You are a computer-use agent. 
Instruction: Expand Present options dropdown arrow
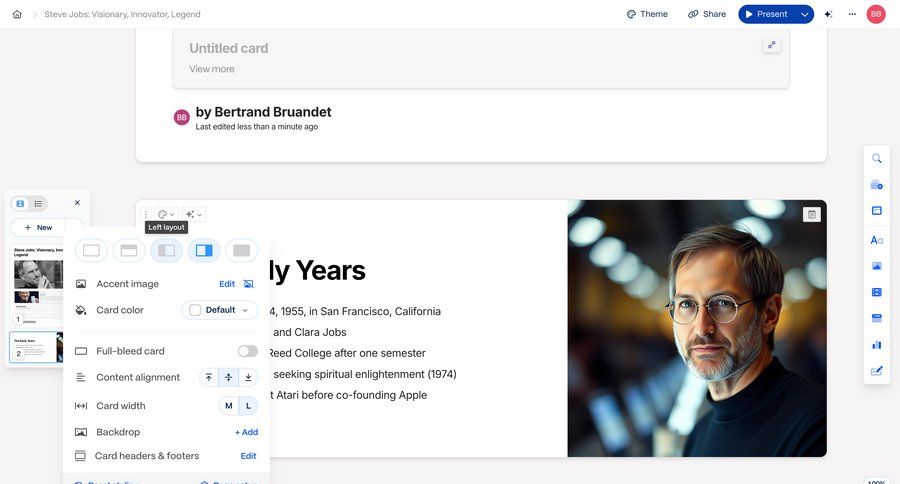click(x=804, y=14)
